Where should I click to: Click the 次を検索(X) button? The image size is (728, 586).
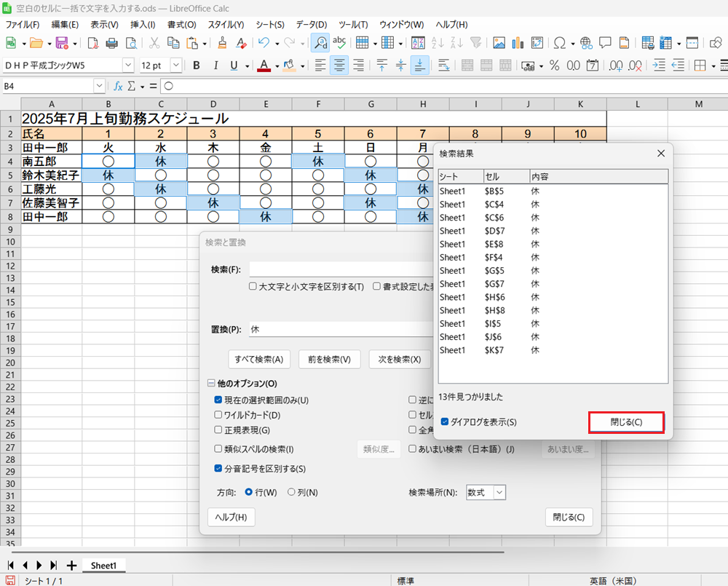pos(400,360)
